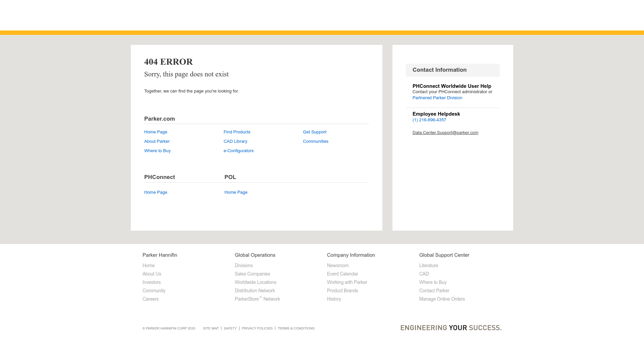This screenshot has width=644, height=362.
Task: Go to Distribution Network
Action: point(255,291)
